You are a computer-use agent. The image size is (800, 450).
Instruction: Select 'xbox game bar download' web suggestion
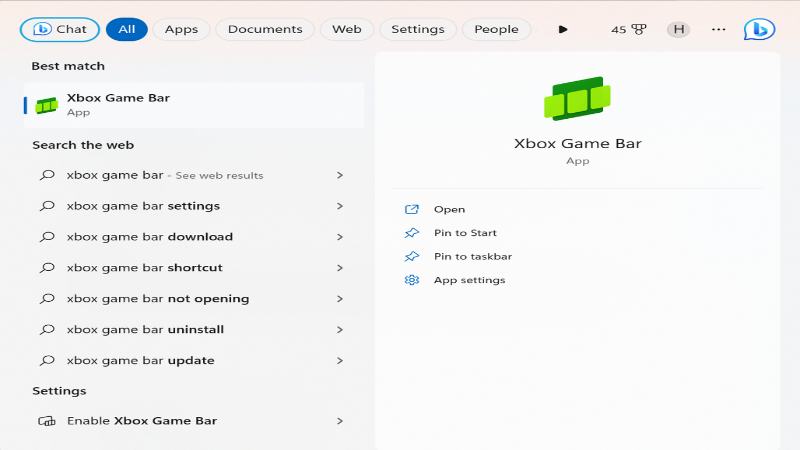pos(194,237)
